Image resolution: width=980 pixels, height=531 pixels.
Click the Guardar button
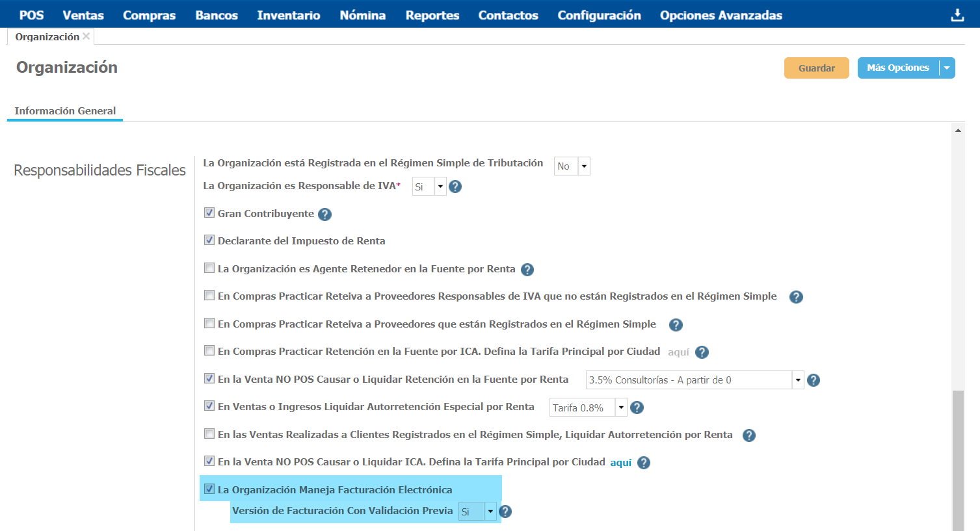pos(816,68)
